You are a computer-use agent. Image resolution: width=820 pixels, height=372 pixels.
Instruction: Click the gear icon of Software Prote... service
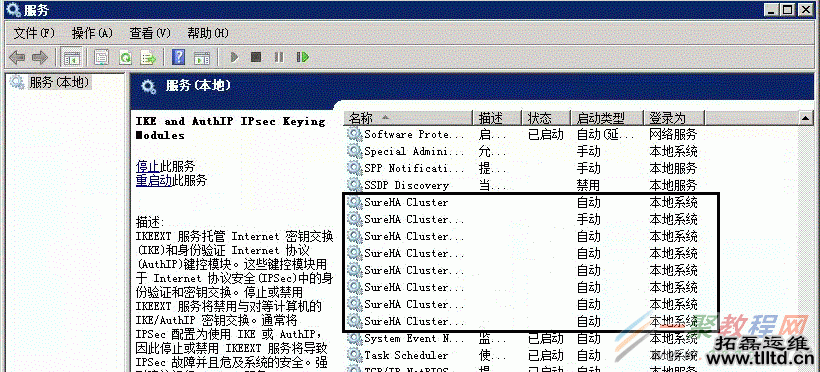coord(355,134)
